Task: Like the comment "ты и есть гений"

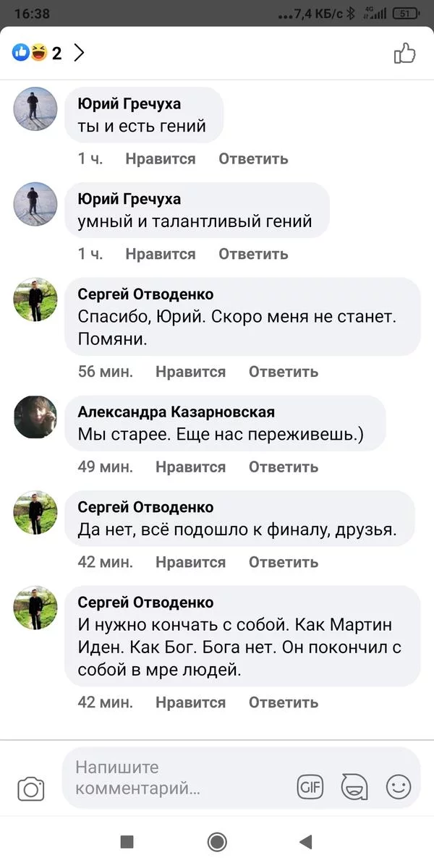Action: (x=160, y=159)
